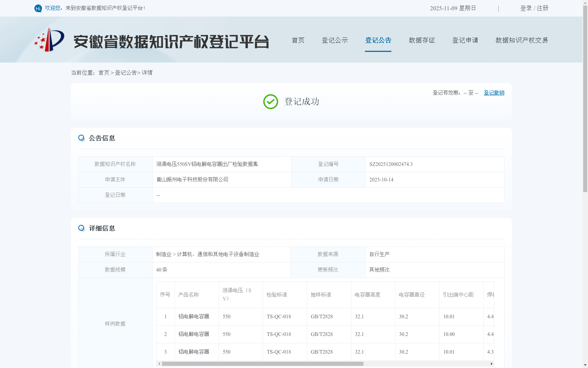
Task: Select the 登记公告 navigation tab
Action: [x=378, y=40]
